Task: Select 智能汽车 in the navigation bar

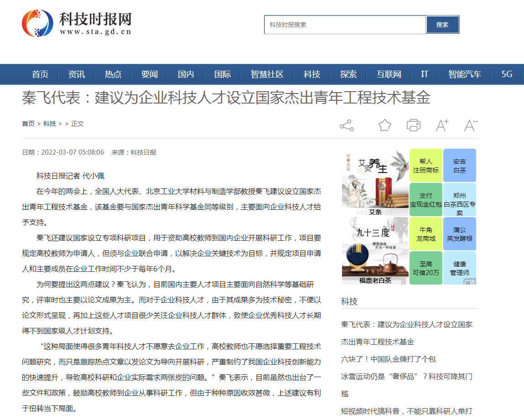Action: [x=465, y=74]
